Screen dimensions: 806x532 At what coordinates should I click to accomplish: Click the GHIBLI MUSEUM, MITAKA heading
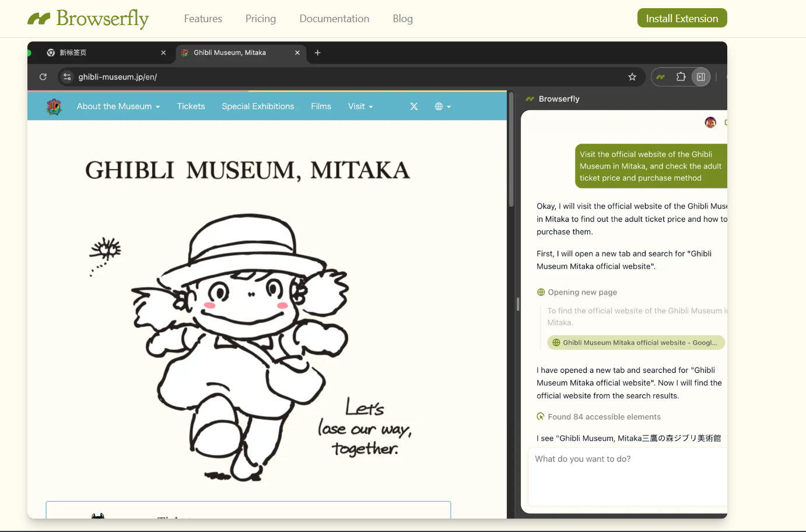tap(248, 171)
